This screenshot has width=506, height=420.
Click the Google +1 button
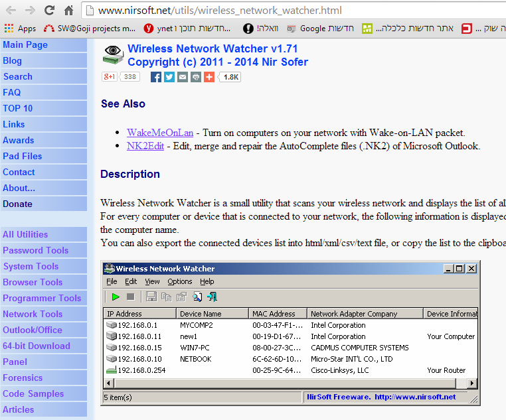click(x=110, y=77)
